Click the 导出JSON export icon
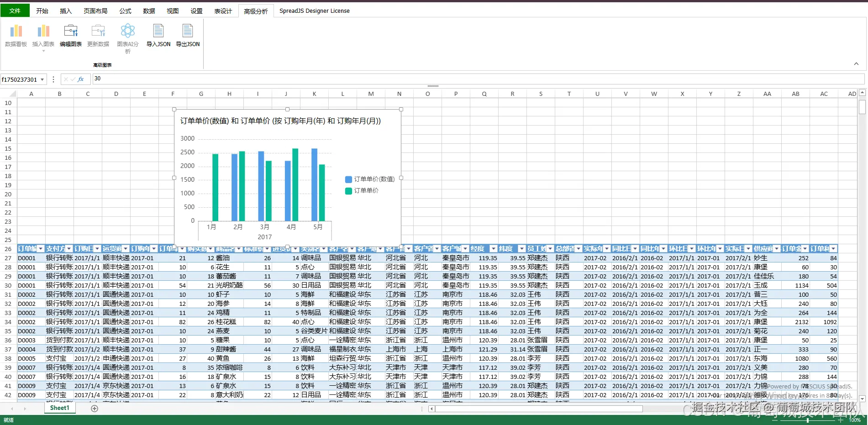 [188, 31]
